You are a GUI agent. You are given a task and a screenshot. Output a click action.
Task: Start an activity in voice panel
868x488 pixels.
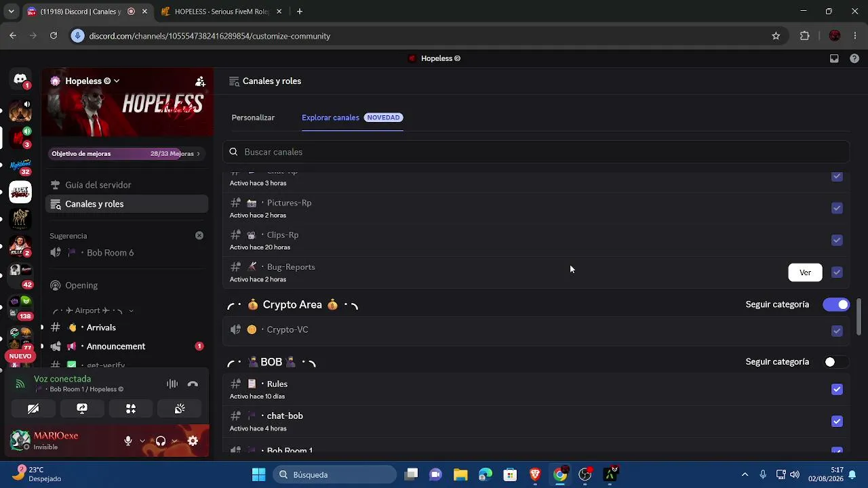131,409
